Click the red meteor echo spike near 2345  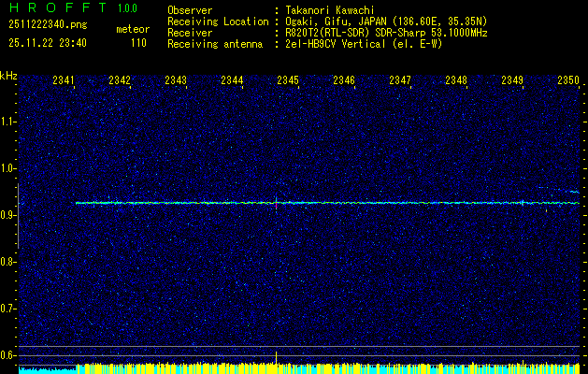277,205
